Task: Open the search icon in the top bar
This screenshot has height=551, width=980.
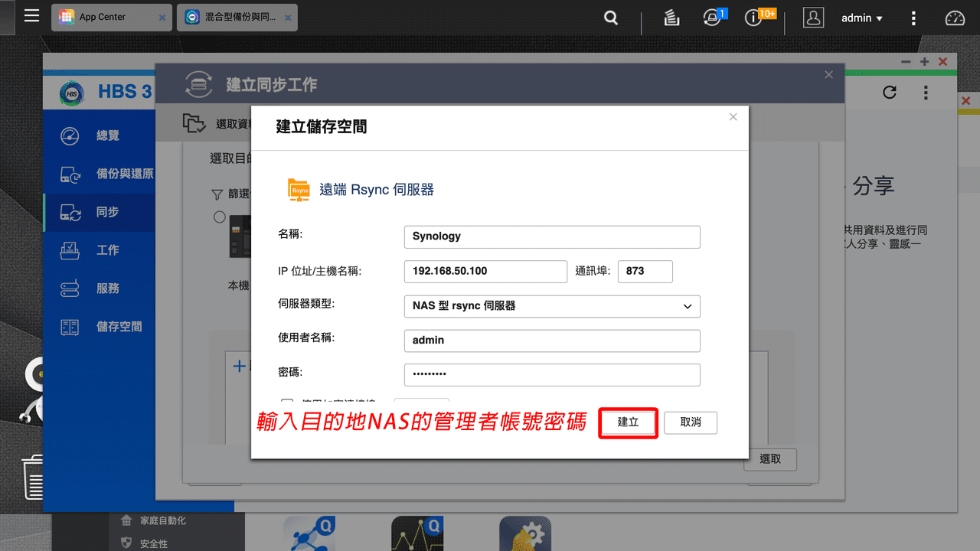Action: [x=610, y=17]
